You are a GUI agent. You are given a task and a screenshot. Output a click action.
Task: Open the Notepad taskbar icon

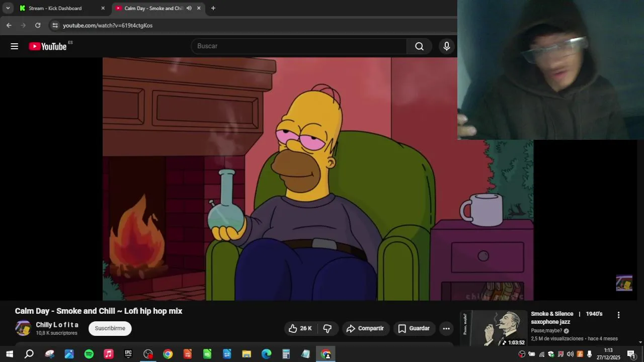click(x=306, y=354)
